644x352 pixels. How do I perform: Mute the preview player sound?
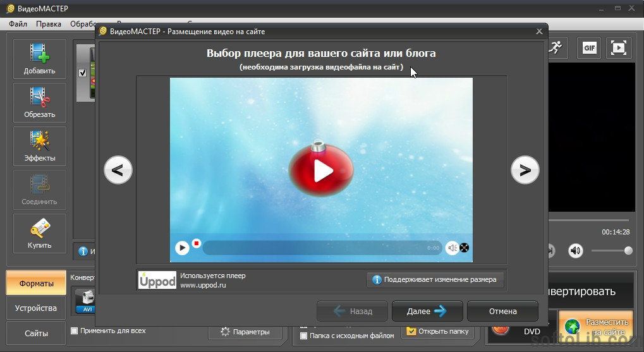point(453,248)
